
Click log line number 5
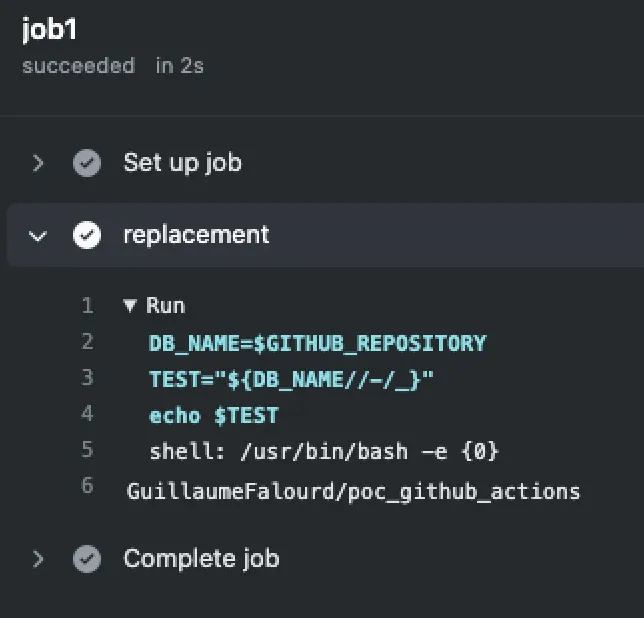click(87, 451)
